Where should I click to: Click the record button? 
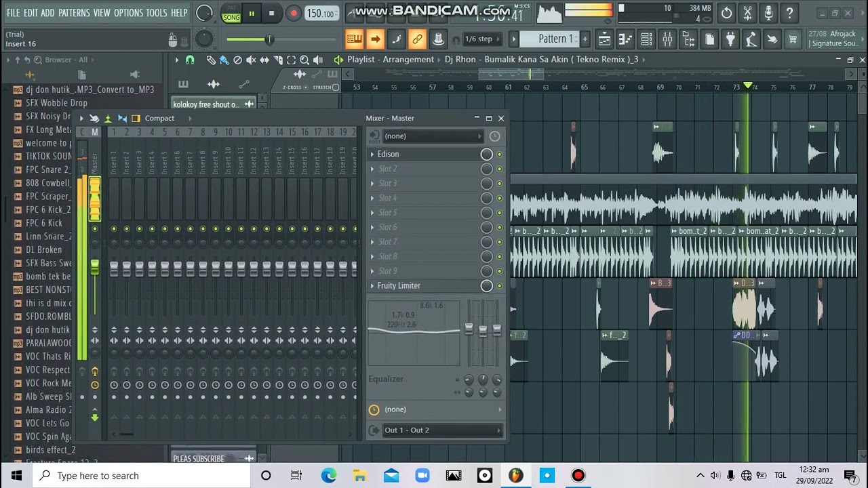(x=294, y=13)
